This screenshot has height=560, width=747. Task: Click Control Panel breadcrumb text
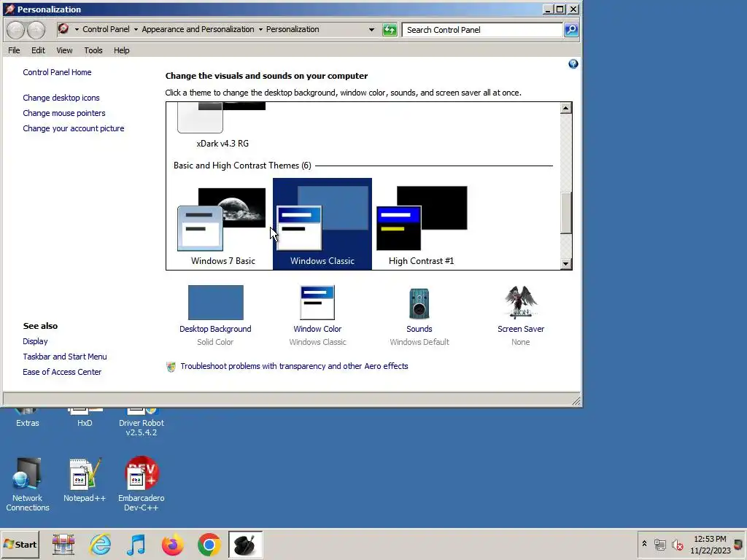[106, 29]
